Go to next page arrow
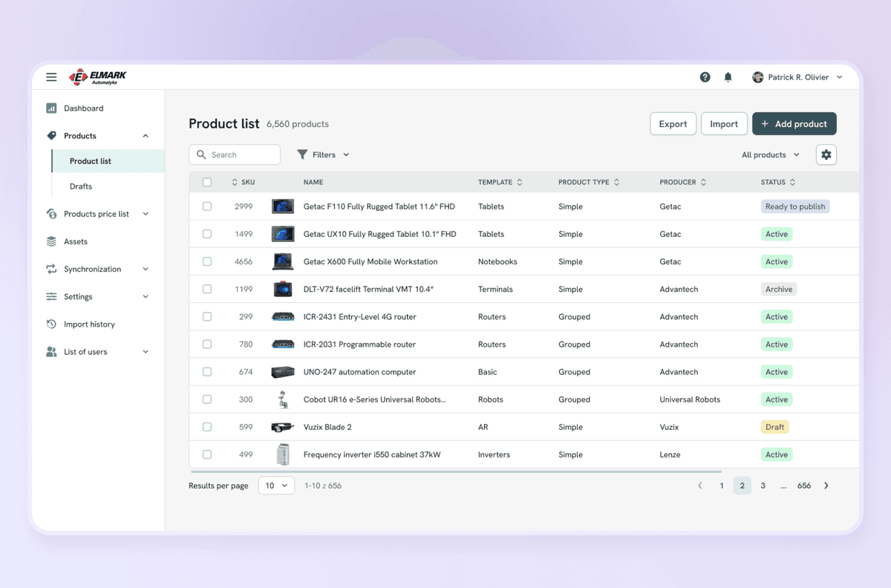891x588 pixels. (826, 486)
